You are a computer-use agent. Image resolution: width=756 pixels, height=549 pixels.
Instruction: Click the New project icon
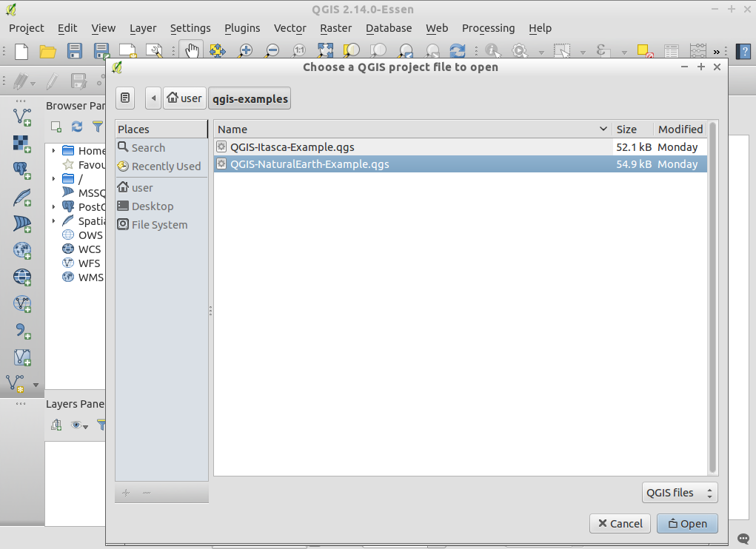[21, 51]
